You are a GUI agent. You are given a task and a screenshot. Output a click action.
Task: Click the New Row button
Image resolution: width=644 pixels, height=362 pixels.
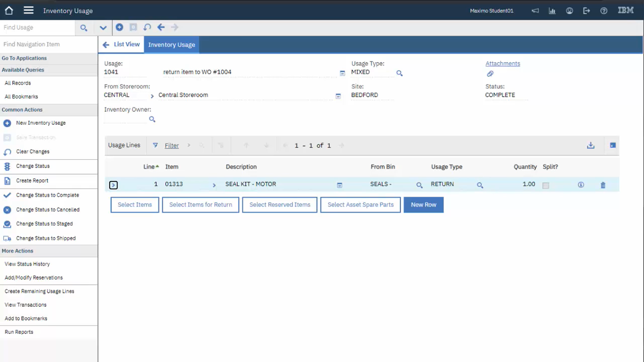423,204
